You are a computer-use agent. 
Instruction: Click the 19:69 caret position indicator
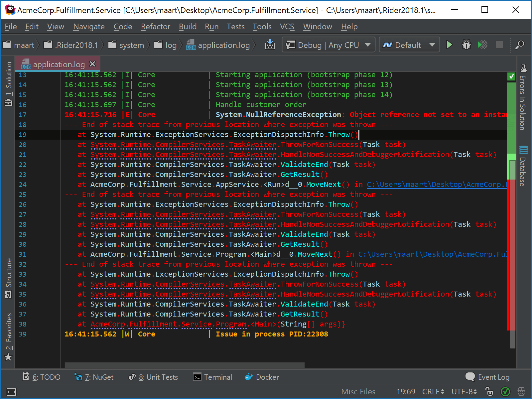(x=406, y=392)
